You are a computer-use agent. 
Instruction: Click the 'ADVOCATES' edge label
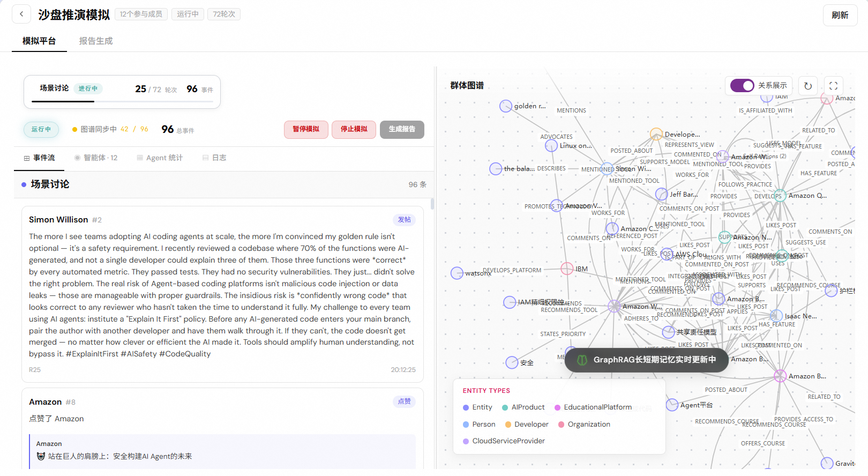coord(556,137)
